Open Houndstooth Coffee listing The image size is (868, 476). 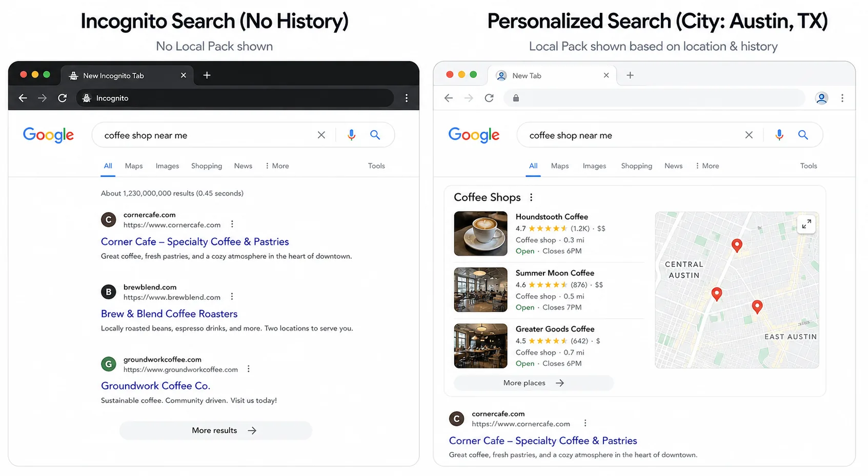(552, 217)
